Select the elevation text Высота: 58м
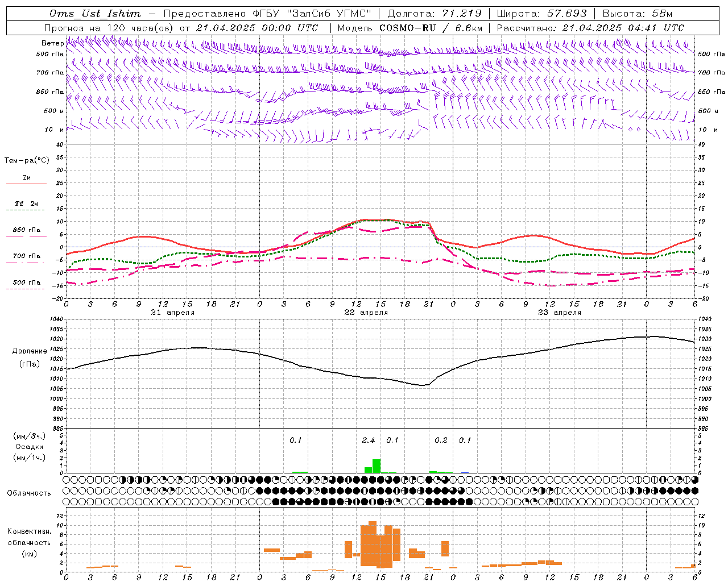Viewport: 728px width, 582px height. click(x=637, y=14)
